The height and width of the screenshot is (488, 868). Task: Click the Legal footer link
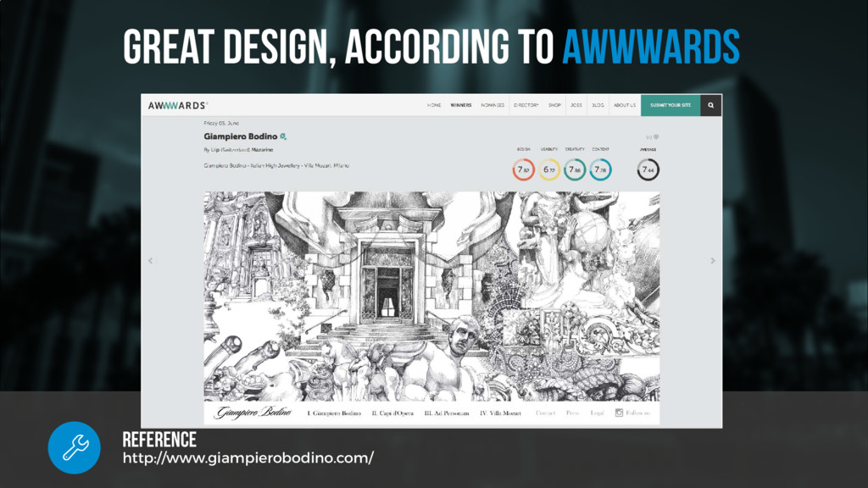click(x=597, y=413)
